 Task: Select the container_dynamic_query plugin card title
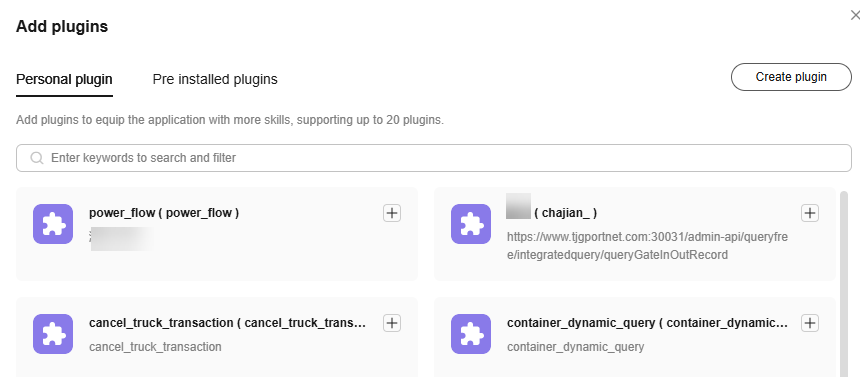[647, 323]
